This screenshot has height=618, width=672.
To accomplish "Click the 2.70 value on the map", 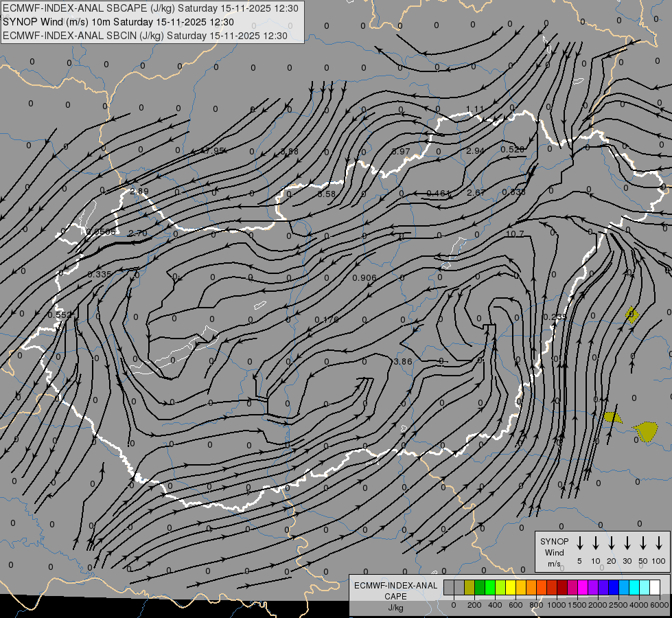I will (x=138, y=233).
